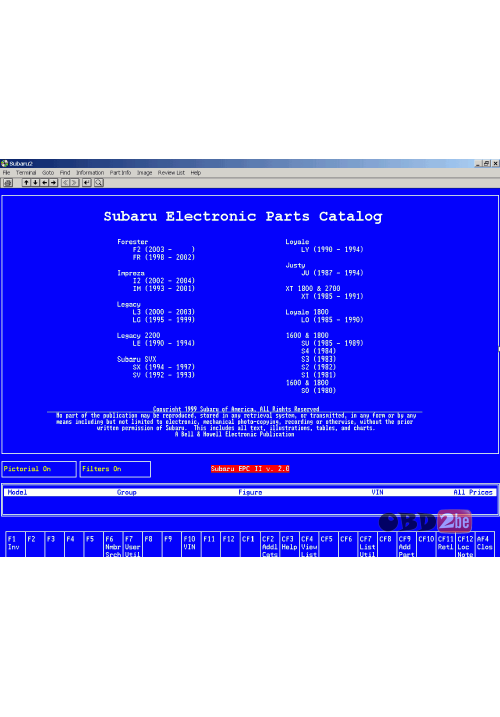Select Impreza IM (1993 - 2001) catalog

click(x=164, y=289)
